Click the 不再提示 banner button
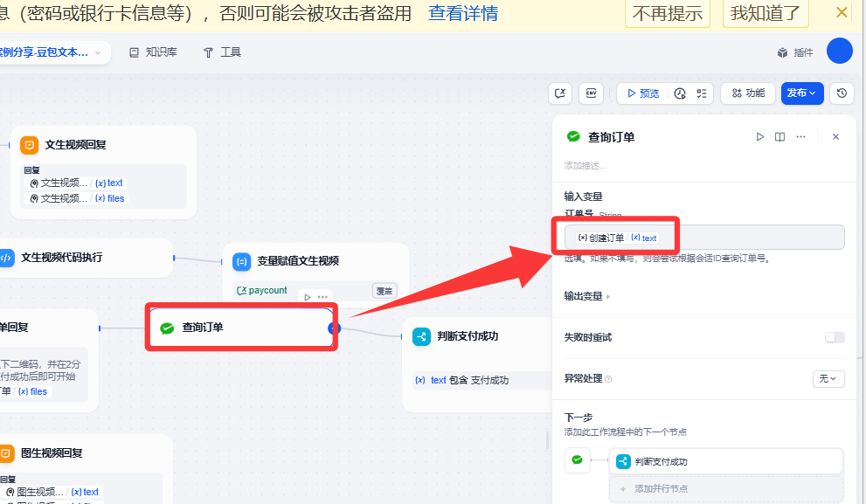 [667, 13]
